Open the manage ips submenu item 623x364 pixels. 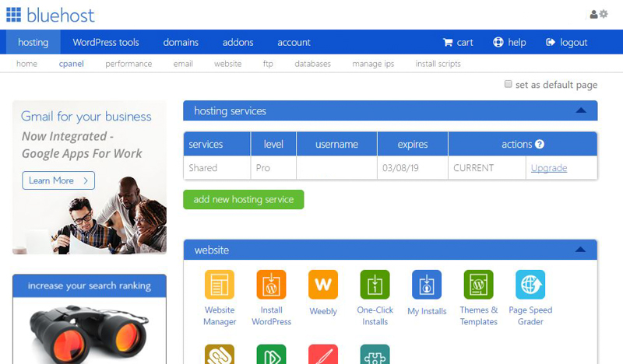[x=373, y=64]
